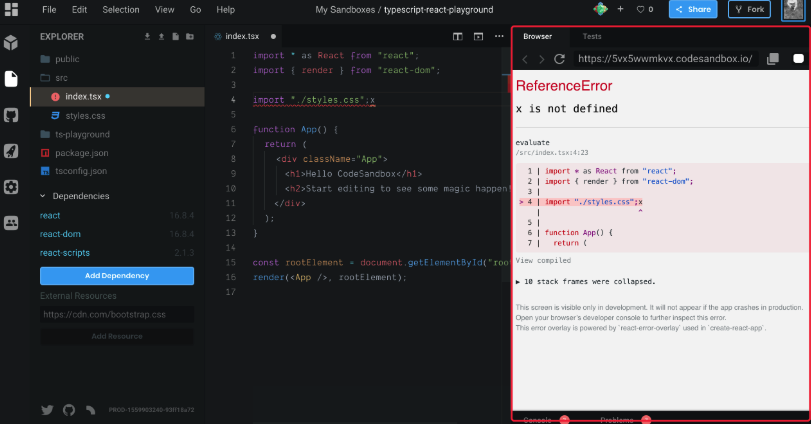811x424 pixels.
Task: Open the user avatar menu
Action: [793, 9]
